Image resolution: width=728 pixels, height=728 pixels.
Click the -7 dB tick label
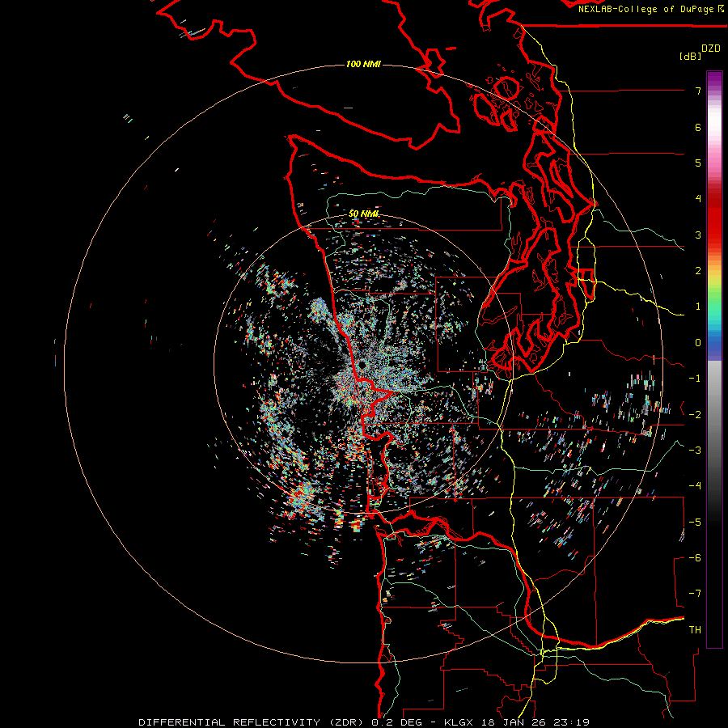point(695,594)
